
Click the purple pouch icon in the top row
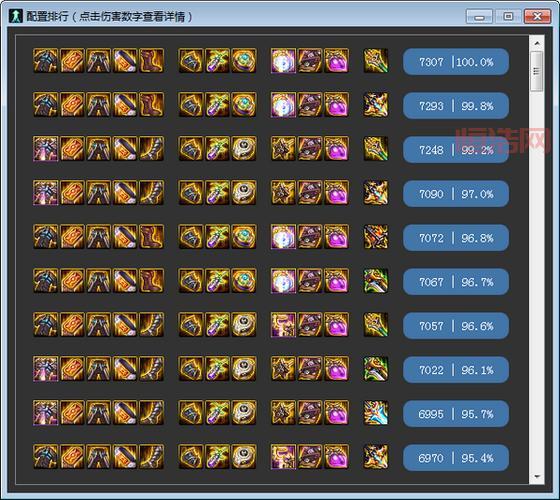click(x=336, y=61)
